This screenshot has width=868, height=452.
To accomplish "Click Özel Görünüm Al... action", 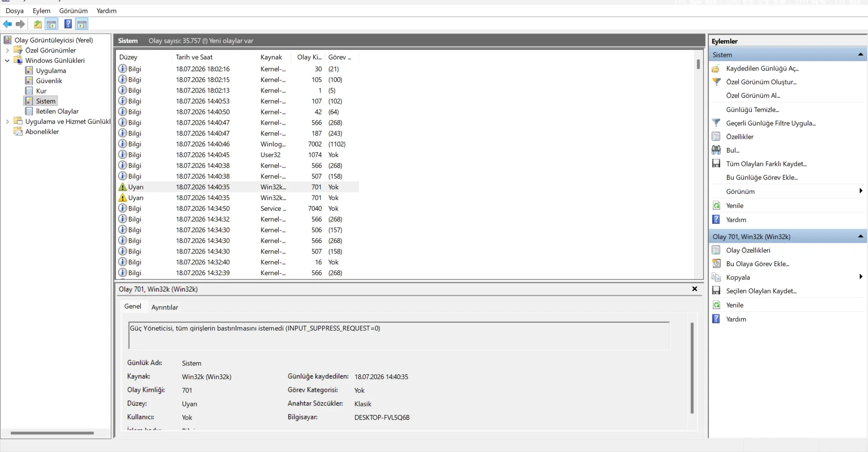I will point(753,96).
